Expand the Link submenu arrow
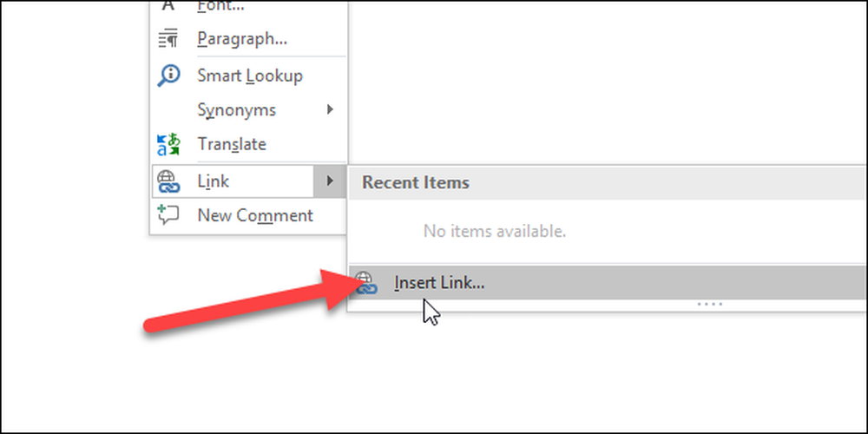Viewport: 868px width, 434px height. pos(330,181)
